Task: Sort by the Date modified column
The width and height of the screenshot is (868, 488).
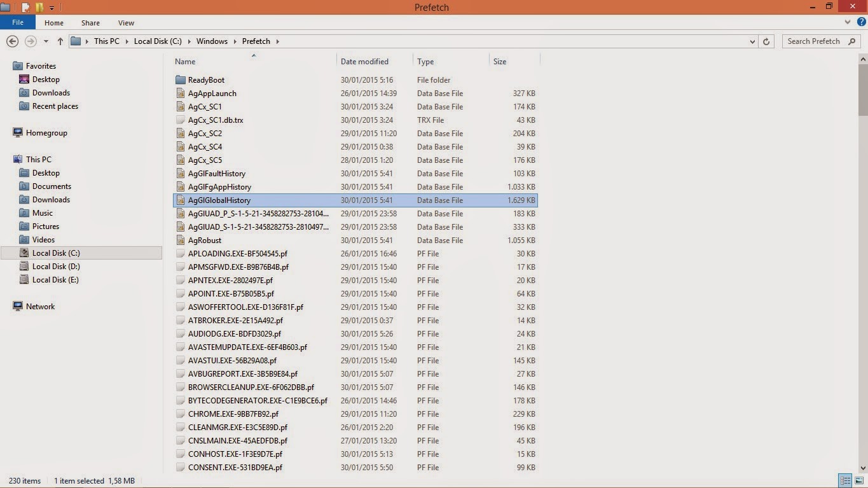Action: click(x=364, y=62)
